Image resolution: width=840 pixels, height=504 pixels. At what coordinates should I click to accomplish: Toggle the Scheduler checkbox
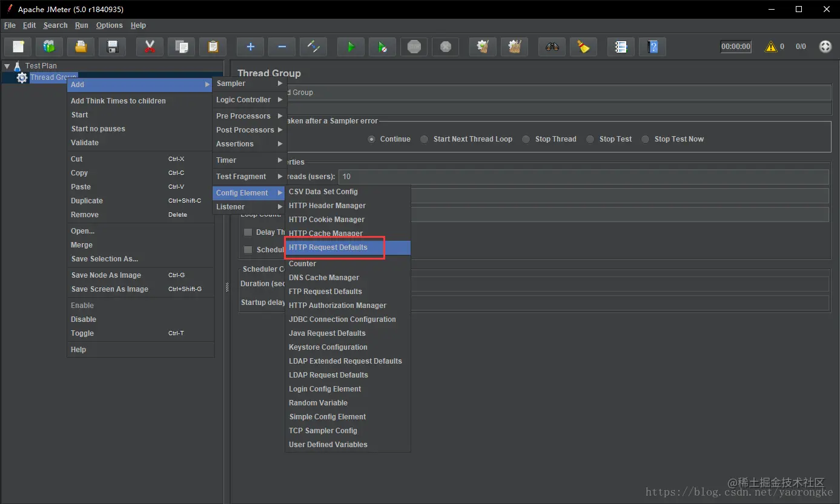point(248,250)
